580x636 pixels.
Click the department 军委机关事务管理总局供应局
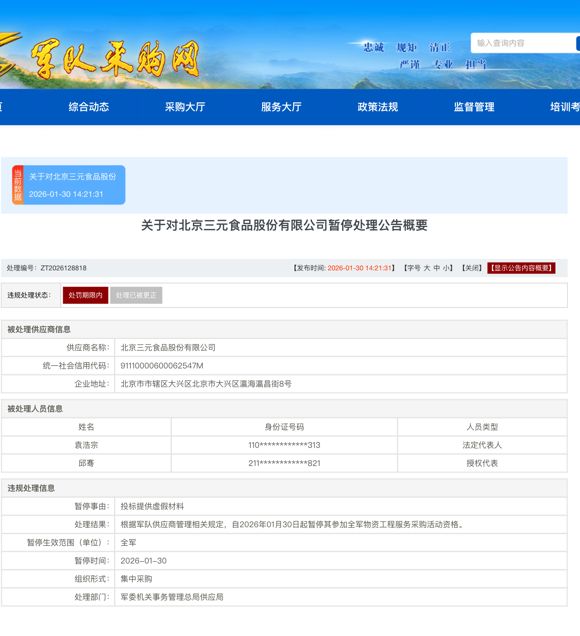[x=172, y=597]
